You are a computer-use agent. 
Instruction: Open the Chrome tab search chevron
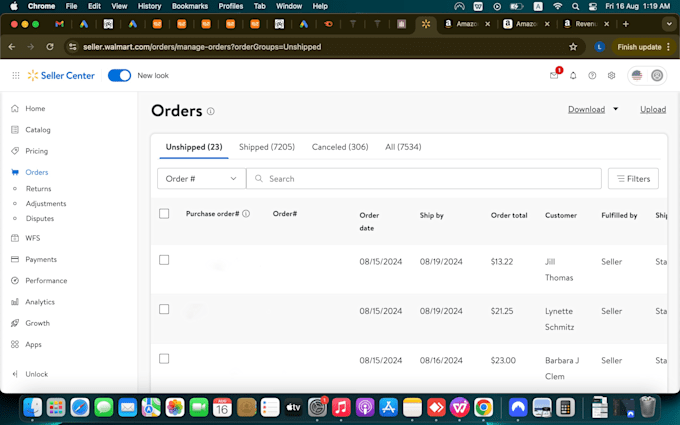669,24
